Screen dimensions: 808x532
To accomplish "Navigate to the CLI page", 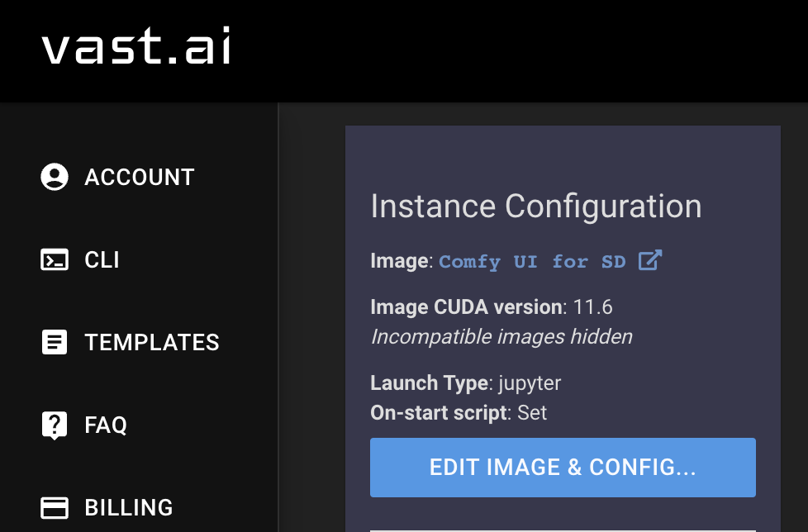I will [x=101, y=259].
